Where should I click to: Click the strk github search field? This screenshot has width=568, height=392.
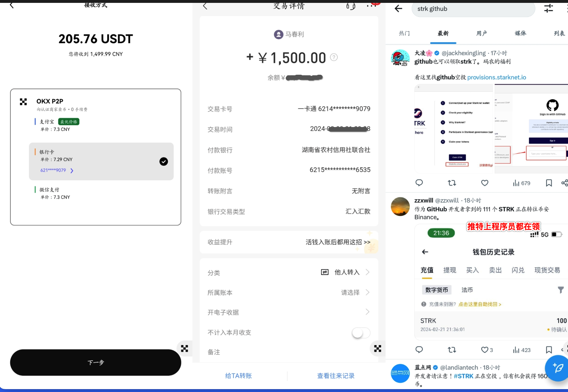coord(473,9)
